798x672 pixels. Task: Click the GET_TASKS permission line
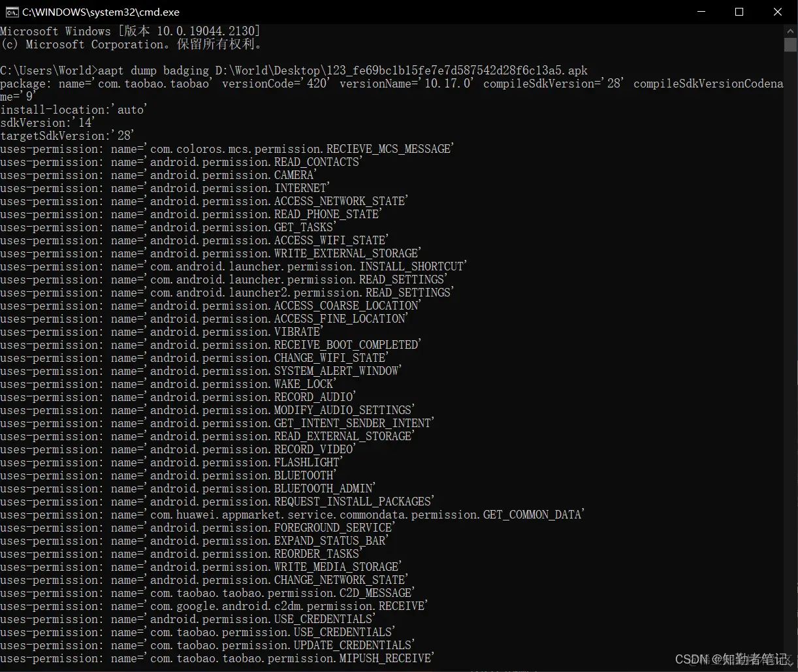point(168,227)
